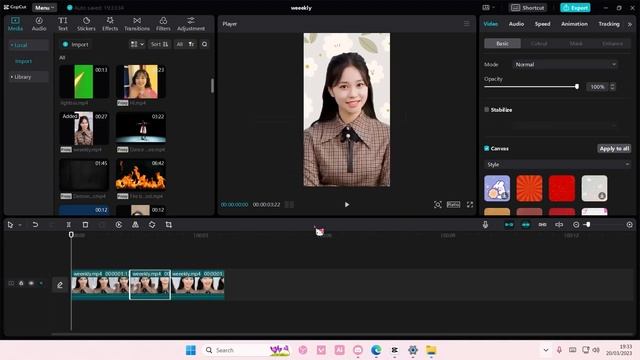Open the All media filter dropdown

tap(186, 44)
